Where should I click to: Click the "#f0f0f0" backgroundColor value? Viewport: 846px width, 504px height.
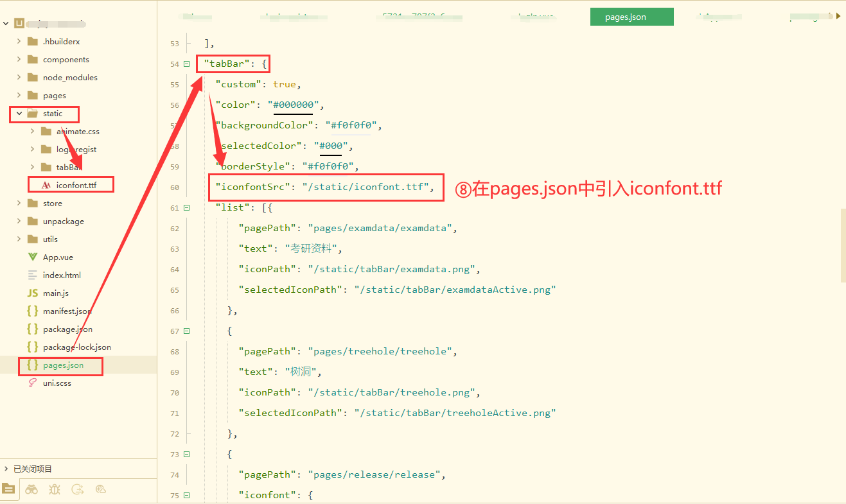[351, 125]
